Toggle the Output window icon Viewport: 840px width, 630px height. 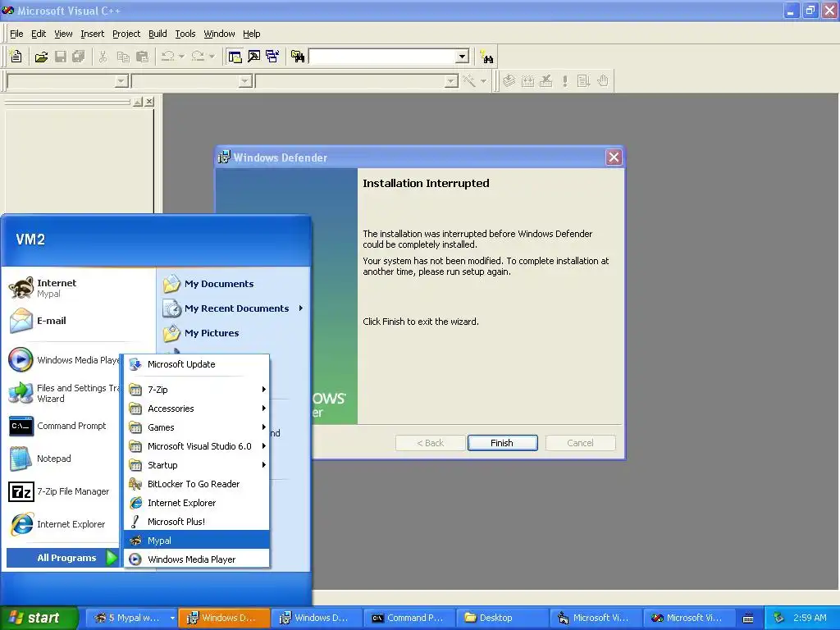pos(254,57)
